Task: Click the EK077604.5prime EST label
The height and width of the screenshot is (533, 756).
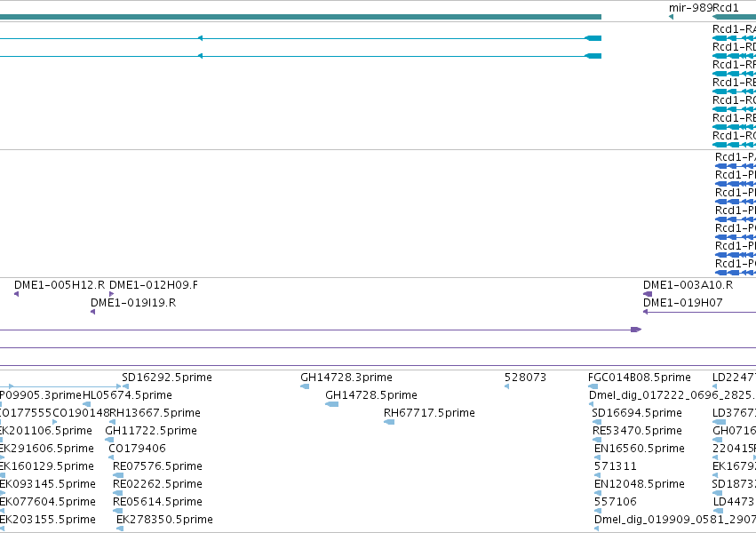Action: click(x=48, y=502)
